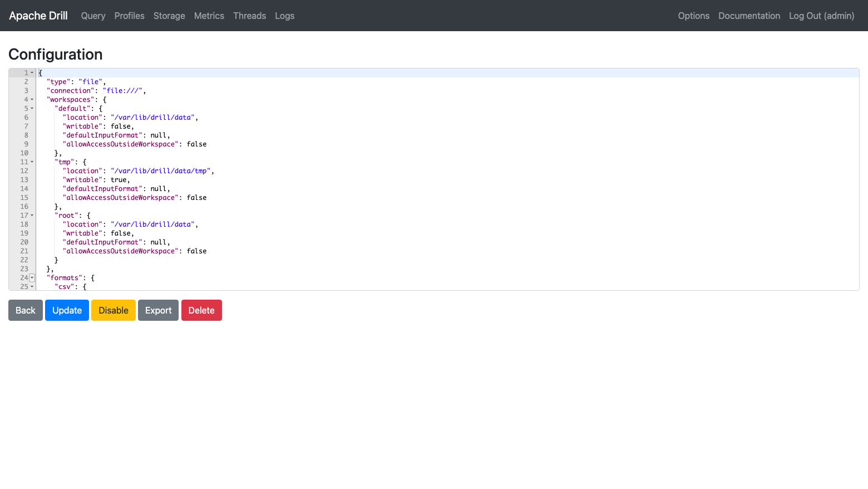Collapse the "root" workspace fold at line 17
This screenshot has height=489, width=868.
point(32,216)
